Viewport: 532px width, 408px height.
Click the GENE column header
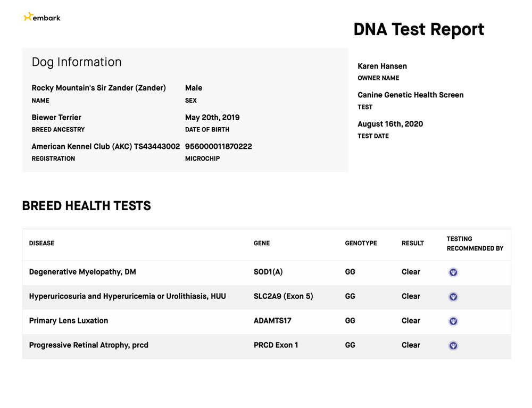(262, 243)
